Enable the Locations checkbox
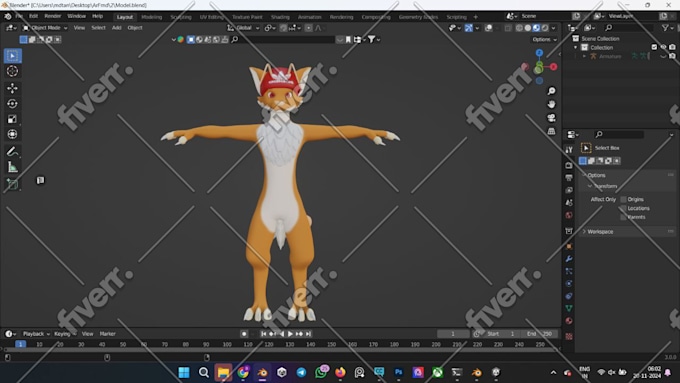 623,208
